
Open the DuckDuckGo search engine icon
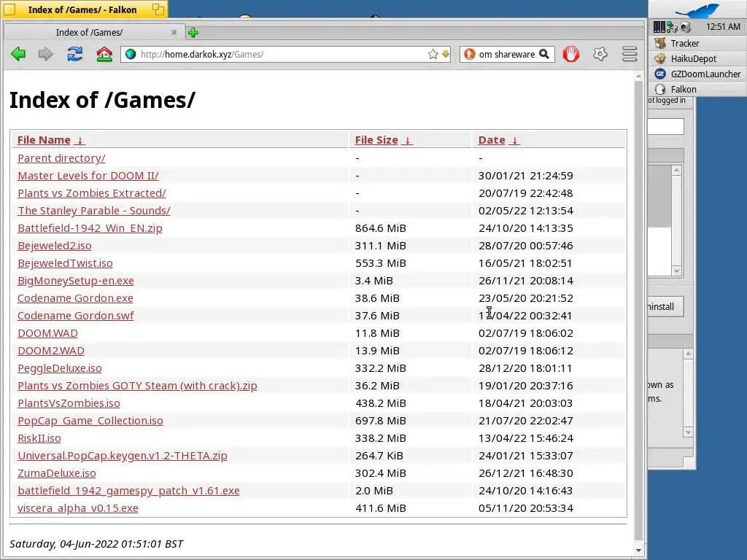coord(469,54)
